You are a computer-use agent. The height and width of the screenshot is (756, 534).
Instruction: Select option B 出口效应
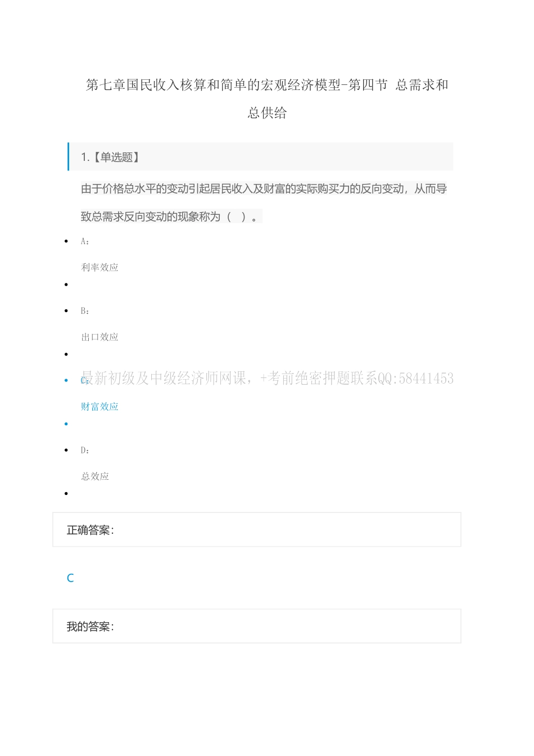[99, 337]
